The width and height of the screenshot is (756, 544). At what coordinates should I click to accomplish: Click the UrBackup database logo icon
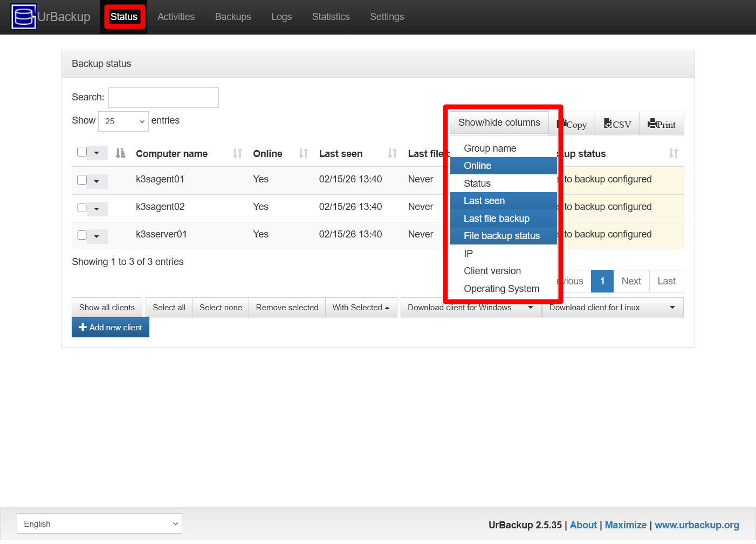[x=23, y=17]
